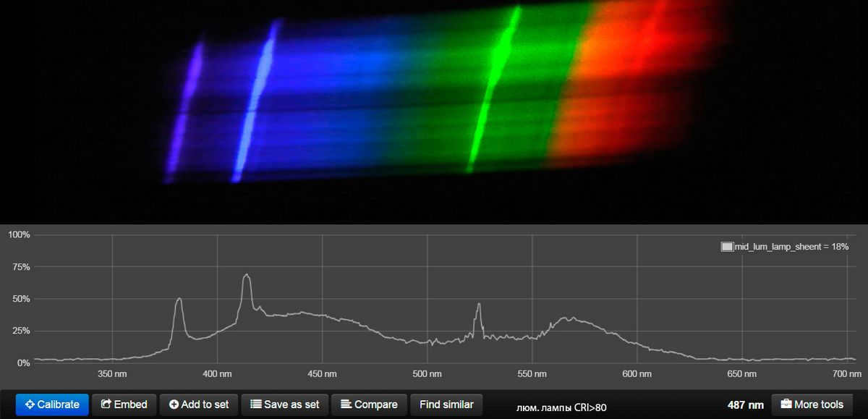
Task: Click the plus-circle icon in Add to set
Action: point(174,405)
